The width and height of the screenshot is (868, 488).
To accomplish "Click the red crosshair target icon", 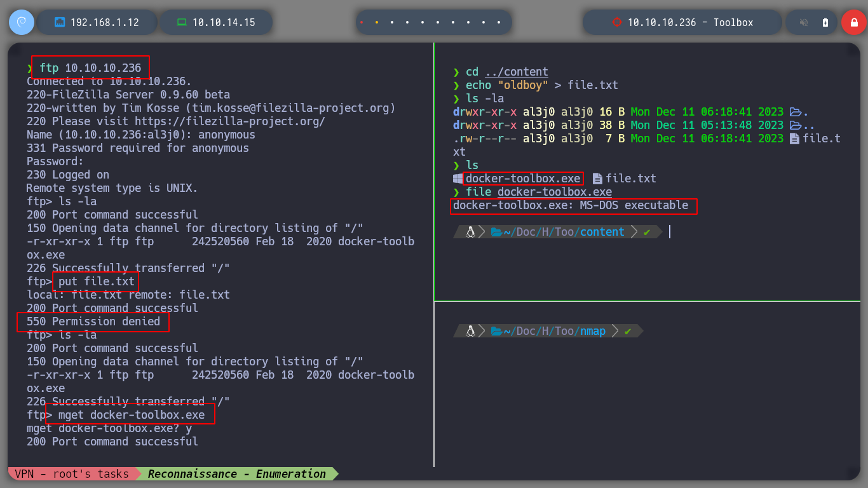I will point(616,22).
